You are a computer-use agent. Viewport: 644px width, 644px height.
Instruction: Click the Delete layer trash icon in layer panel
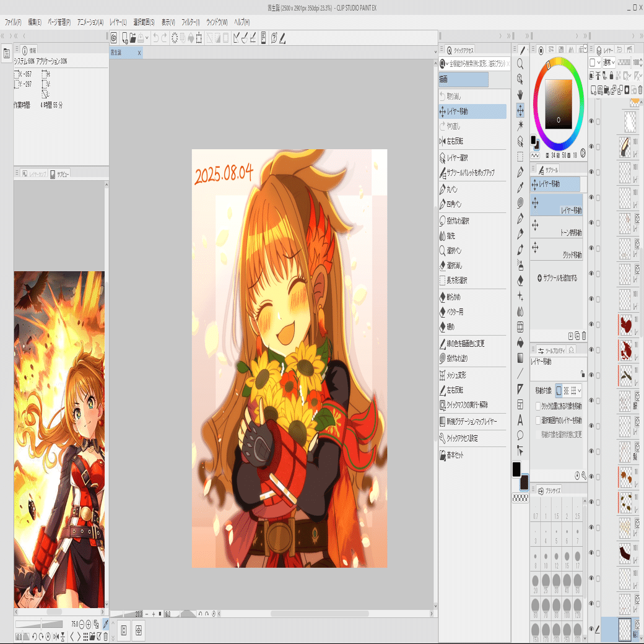[x=640, y=90]
